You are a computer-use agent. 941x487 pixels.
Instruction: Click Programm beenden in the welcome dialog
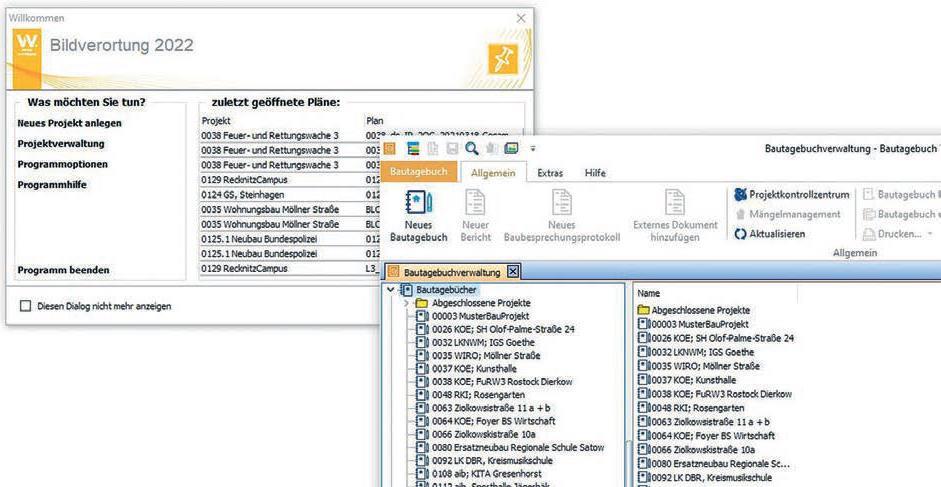[x=63, y=270]
